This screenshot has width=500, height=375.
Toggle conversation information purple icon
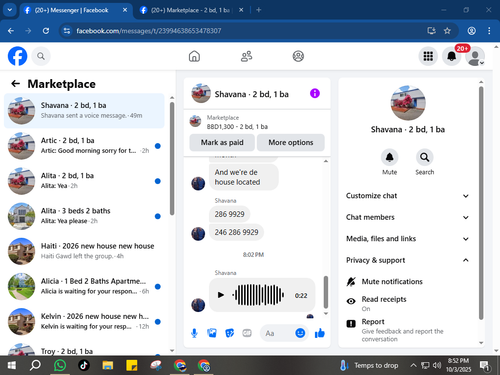pyautogui.click(x=315, y=93)
